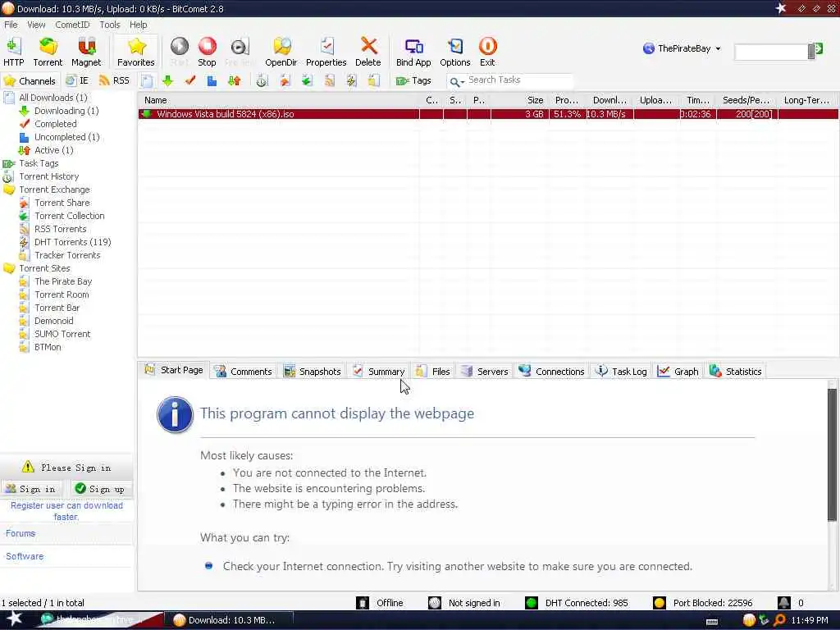Open ThePirateBay search engine dropdown
Viewport: 840px width, 630px height.
tap(682, 48)
